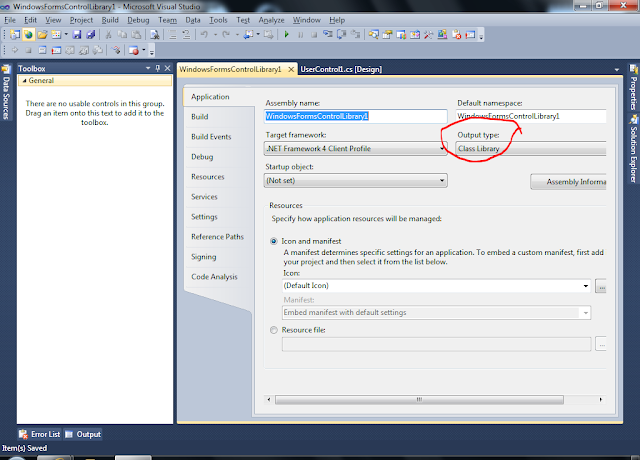Screen dimensions: 640x460
Task: Click the Step Over icon
Action: (x=341, y=34)
